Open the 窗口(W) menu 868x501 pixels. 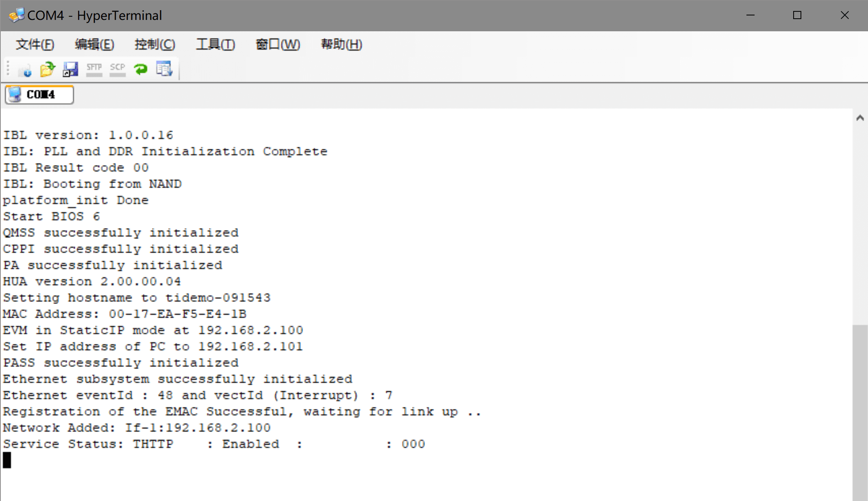tap(278, 44)
